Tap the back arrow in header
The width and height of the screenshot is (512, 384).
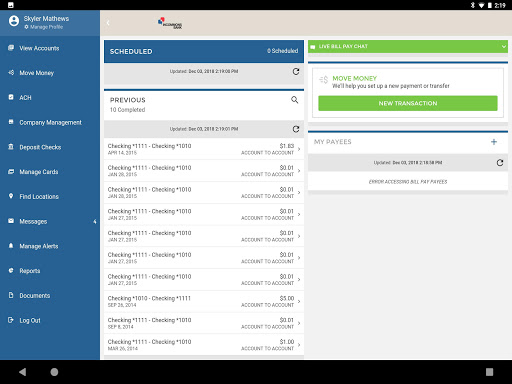[x=108, y=23]
